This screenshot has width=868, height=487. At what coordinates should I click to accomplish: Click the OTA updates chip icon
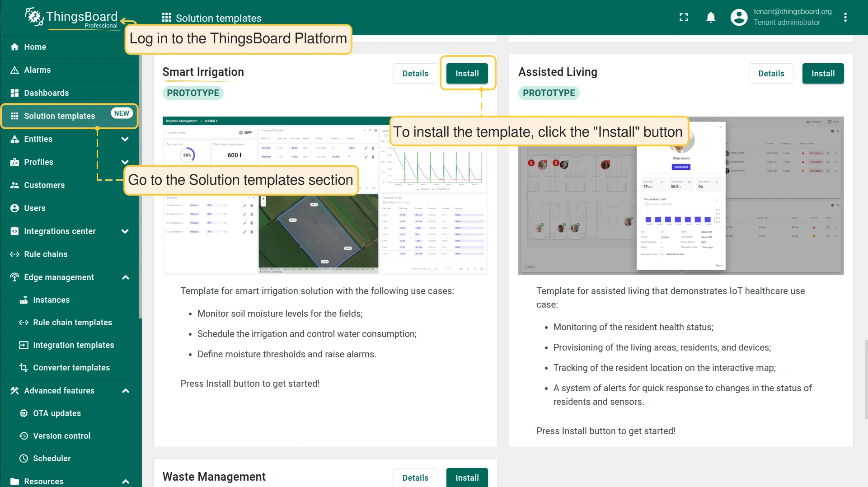tap(23, 413)
